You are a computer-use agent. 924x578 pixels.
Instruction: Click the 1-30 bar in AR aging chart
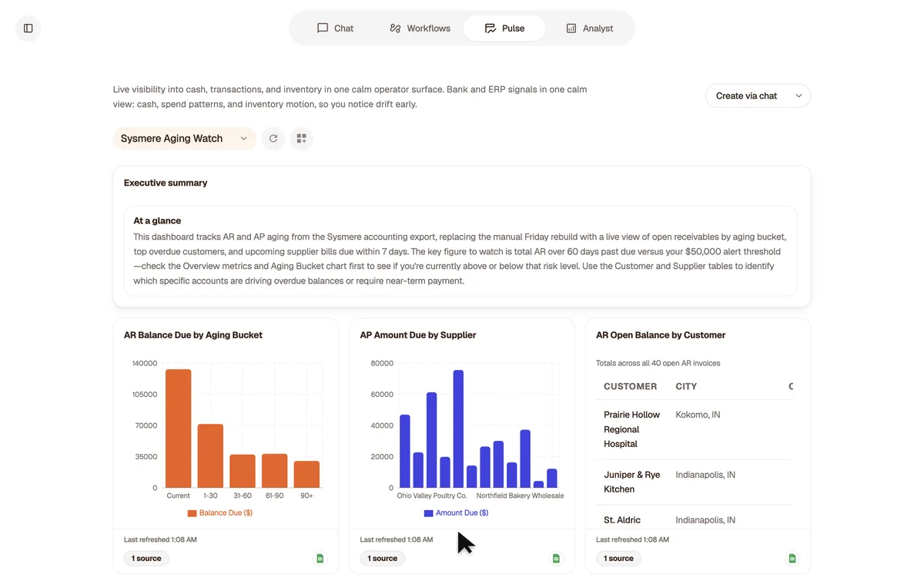(210, 456)
